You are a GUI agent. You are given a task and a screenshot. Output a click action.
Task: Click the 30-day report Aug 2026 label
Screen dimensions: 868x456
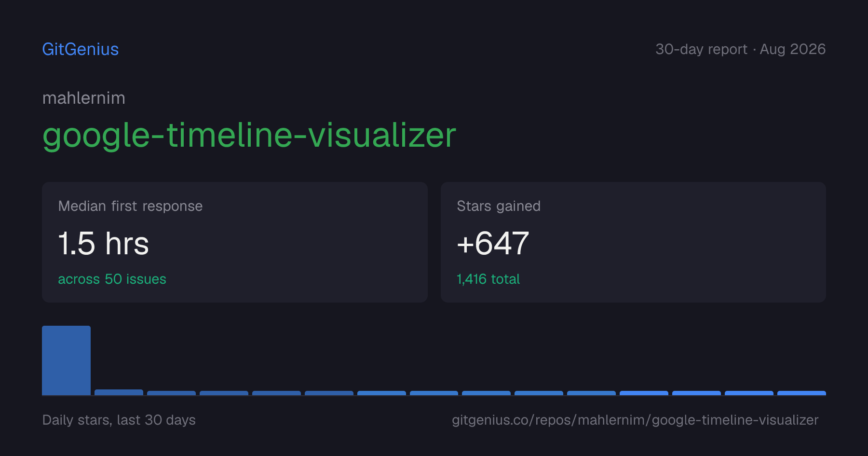740,49
